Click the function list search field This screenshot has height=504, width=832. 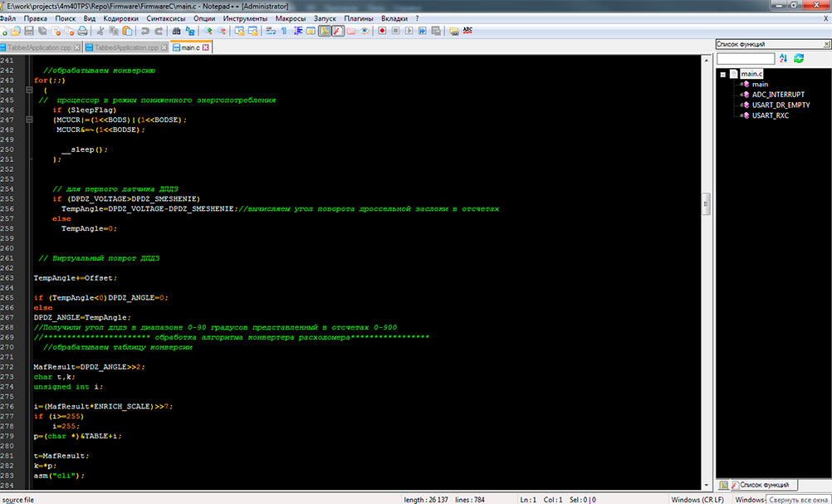coord(746,58)
